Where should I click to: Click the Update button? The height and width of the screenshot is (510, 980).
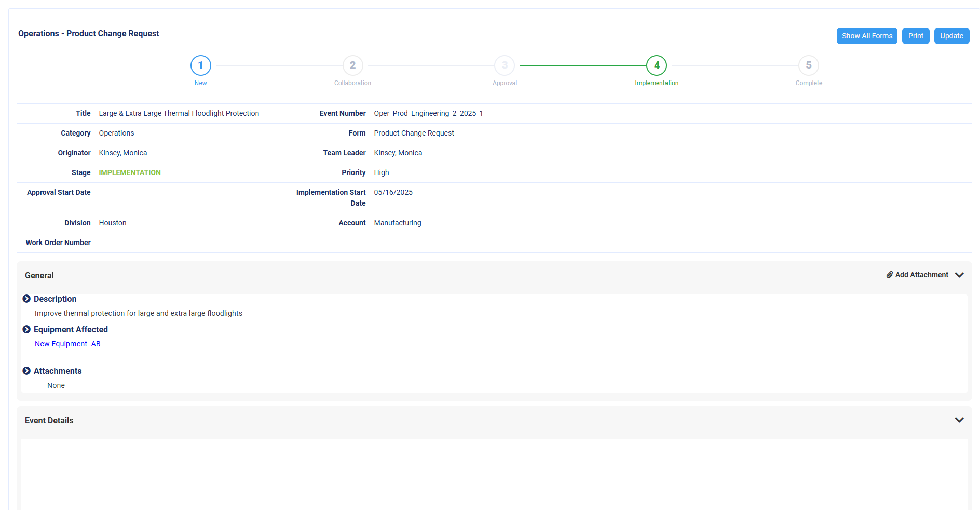(951, 36)
